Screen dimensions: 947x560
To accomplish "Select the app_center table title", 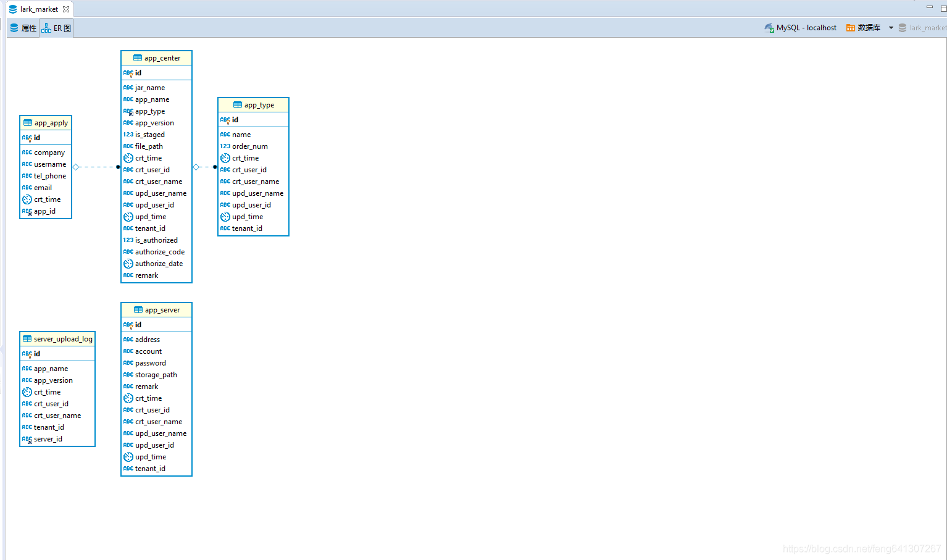I will pyautogui.click(x=162, y=58).
